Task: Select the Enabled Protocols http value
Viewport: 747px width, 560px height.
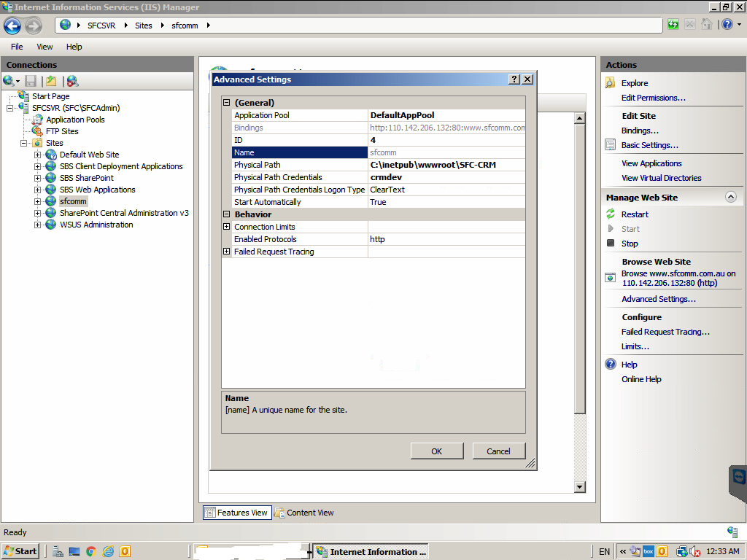Action: coord(377,239)
